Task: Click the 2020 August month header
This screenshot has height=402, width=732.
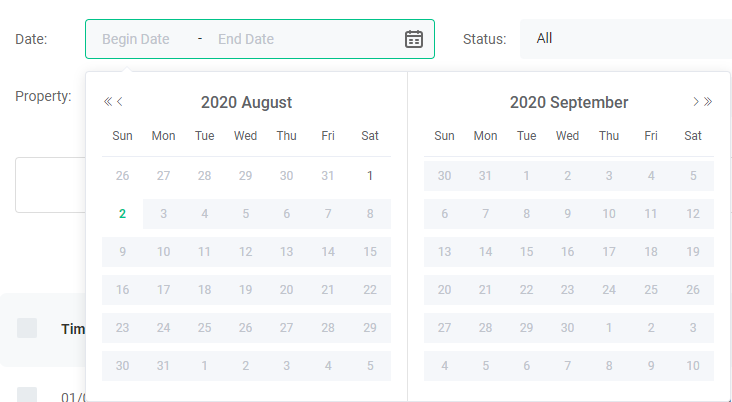Action: click(x=246, y=102)
